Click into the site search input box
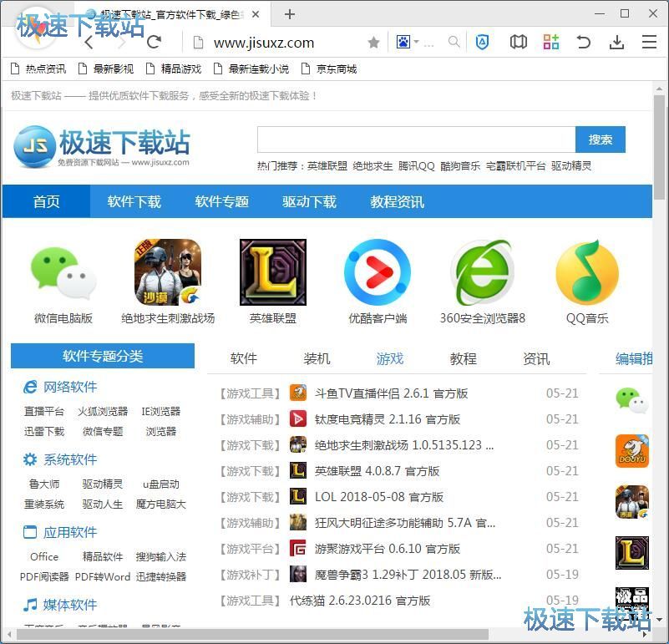The width and height of the screenshot is (669, 644). click(x=416, y=139)
